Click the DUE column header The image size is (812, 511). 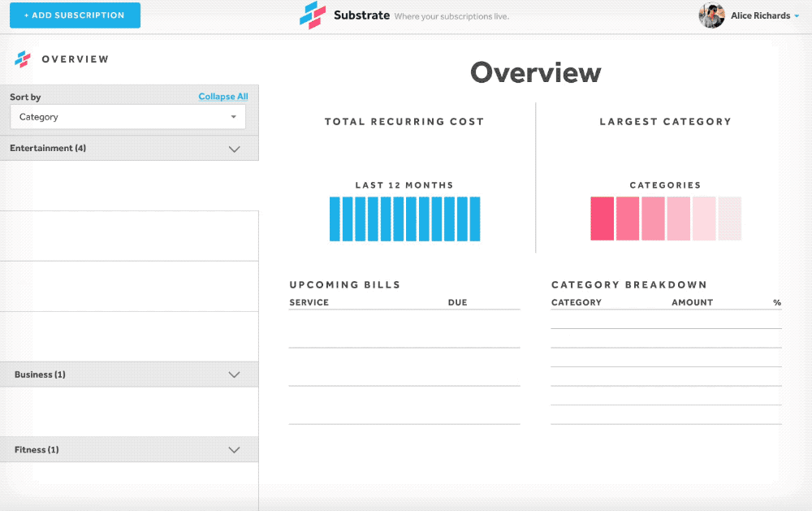point(458,302)
